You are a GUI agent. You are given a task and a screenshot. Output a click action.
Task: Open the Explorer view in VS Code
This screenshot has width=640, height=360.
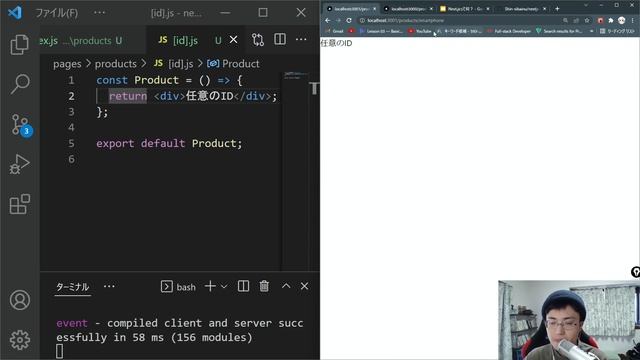pos(19,44)
